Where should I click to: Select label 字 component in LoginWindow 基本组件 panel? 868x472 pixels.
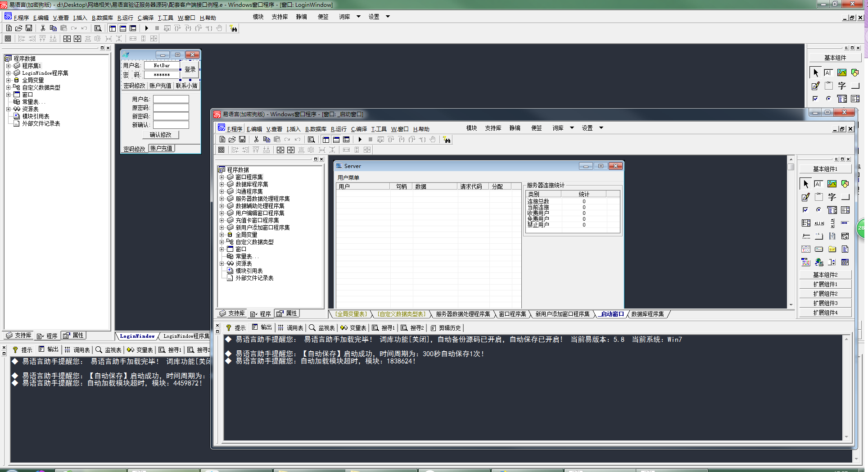click(842, 86)
